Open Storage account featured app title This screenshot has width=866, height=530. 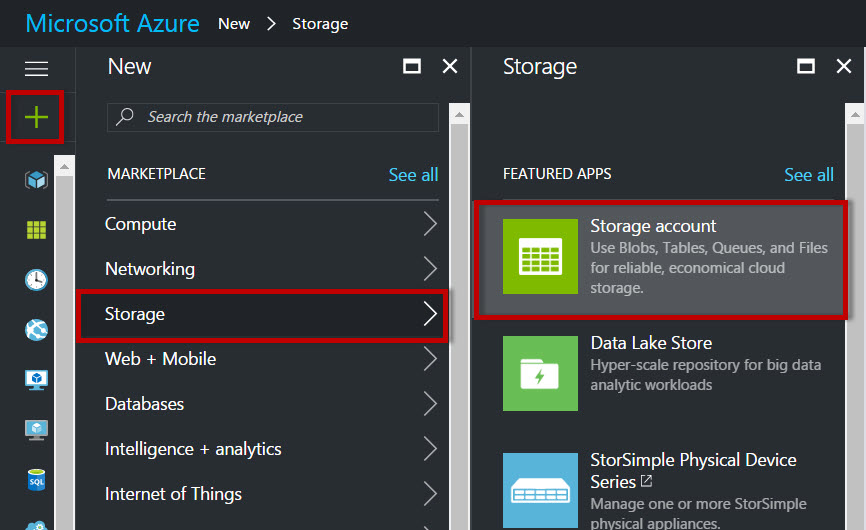[653, 226]
